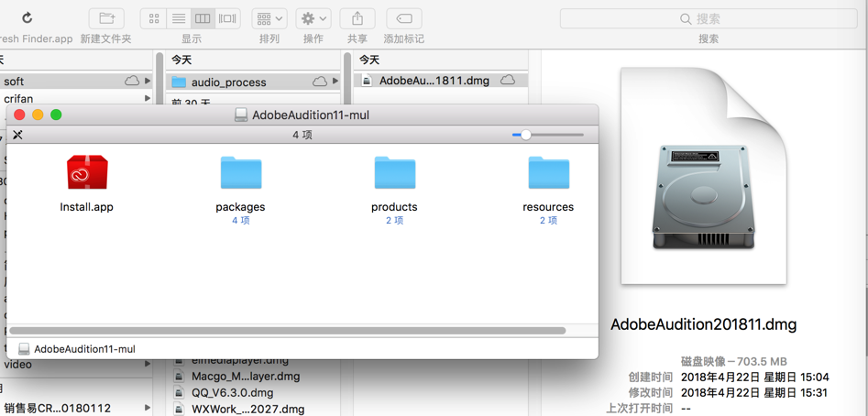Zoom the AdobeAudition11-mul window green button
Image resolution: width=868 pixels, height=416 pixels.
pyautogui.click(x=56, y=115)
